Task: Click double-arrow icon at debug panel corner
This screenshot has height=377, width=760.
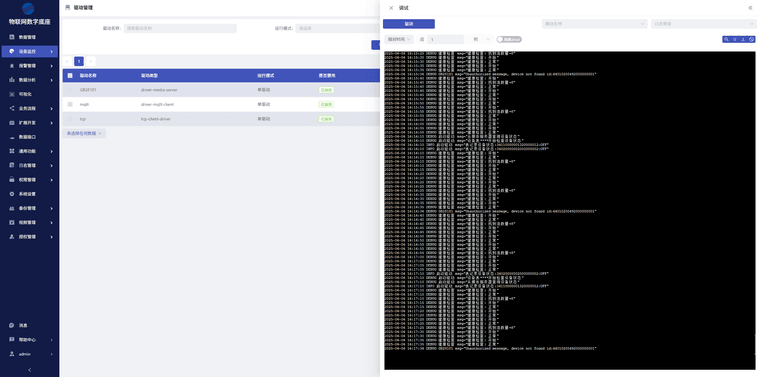Action: point(750,8)
